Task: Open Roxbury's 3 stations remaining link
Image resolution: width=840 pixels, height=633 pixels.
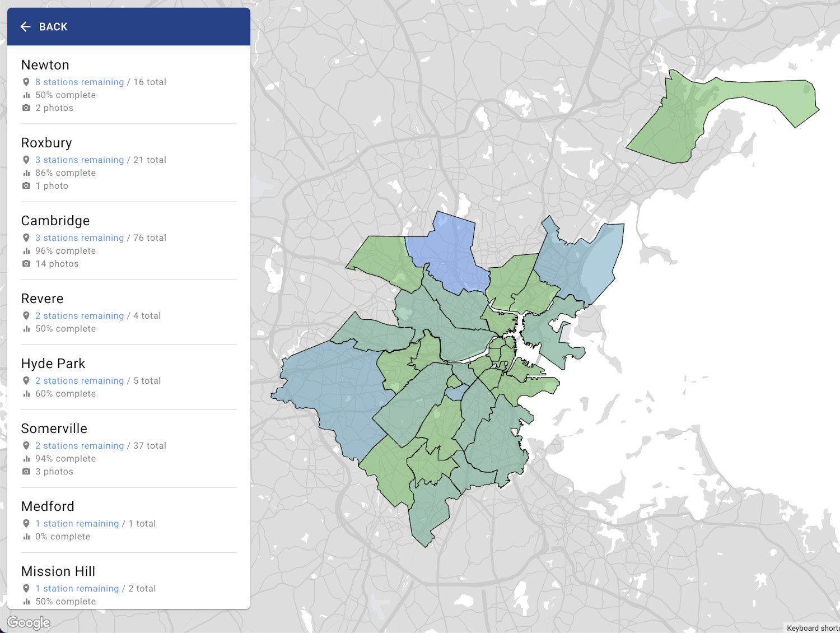Action: pos(80,160)
